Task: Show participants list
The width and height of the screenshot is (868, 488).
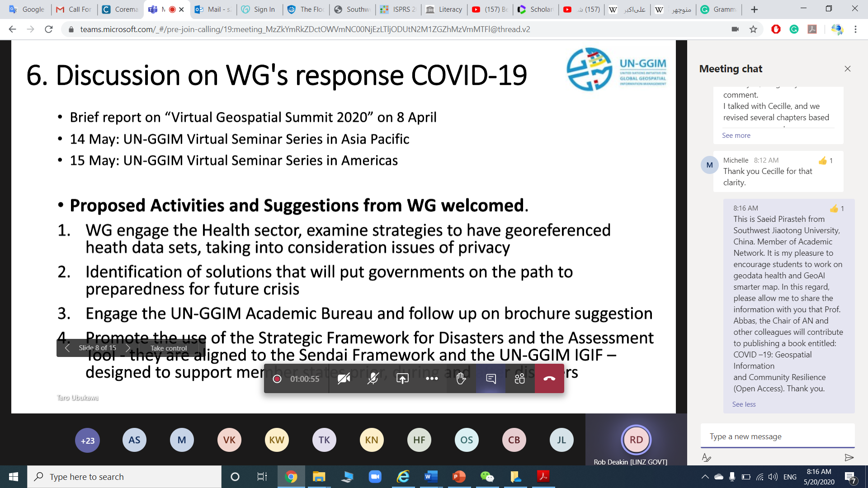Action: (519, 379)
